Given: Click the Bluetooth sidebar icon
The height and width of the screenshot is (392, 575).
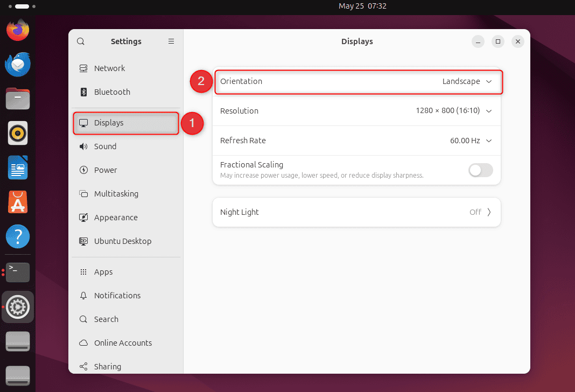Looking at the screenshot, I should click(x=83, y=92).
